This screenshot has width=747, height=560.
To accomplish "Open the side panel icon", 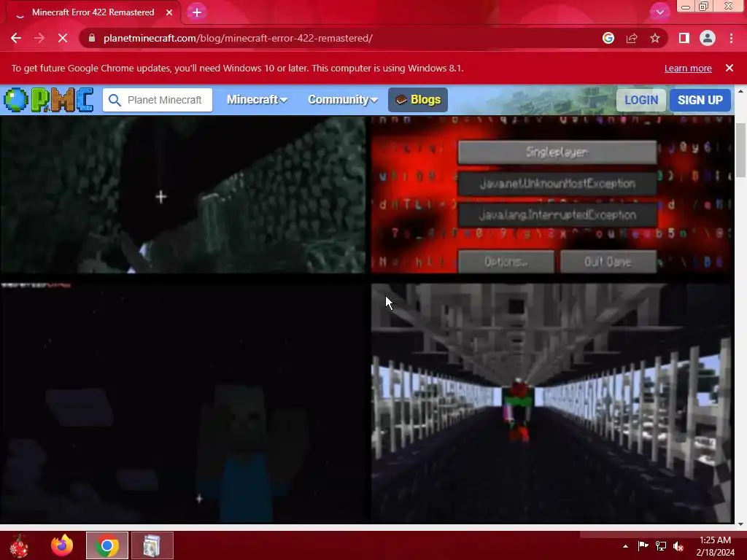I will coord(684,38).
